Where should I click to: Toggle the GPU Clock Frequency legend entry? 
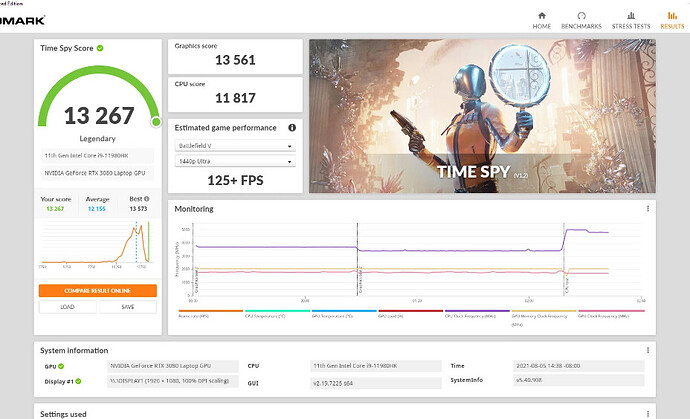[611, 311]
